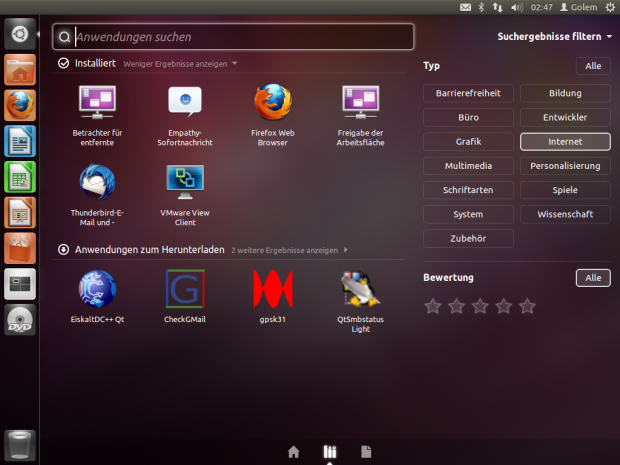Open Ubuntu Software Center shopping bag icon
This screenshot has height=465, width=620.
[x=20, y=248]
